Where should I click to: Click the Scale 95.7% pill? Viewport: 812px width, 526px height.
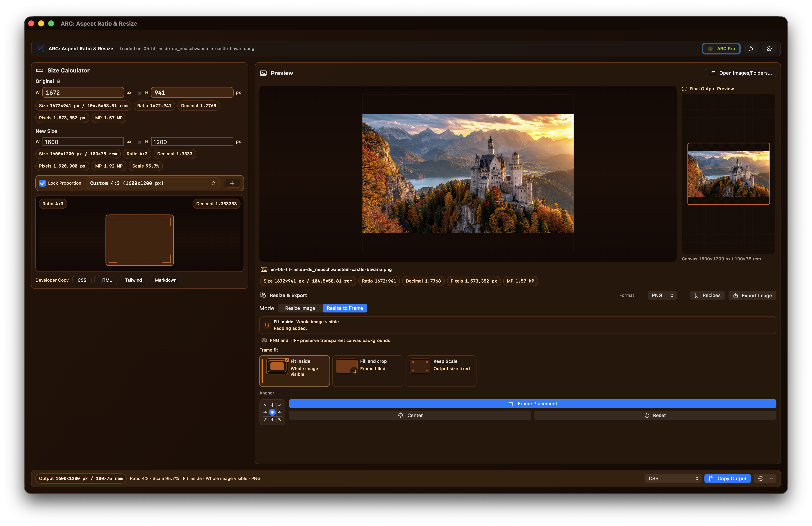(146, 166)
